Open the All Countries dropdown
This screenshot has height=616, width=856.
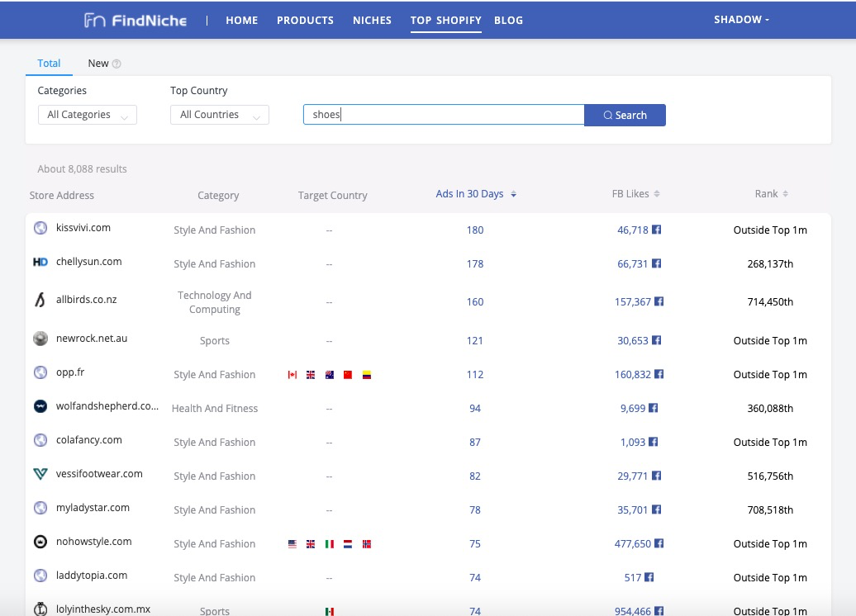coord(220,115)
